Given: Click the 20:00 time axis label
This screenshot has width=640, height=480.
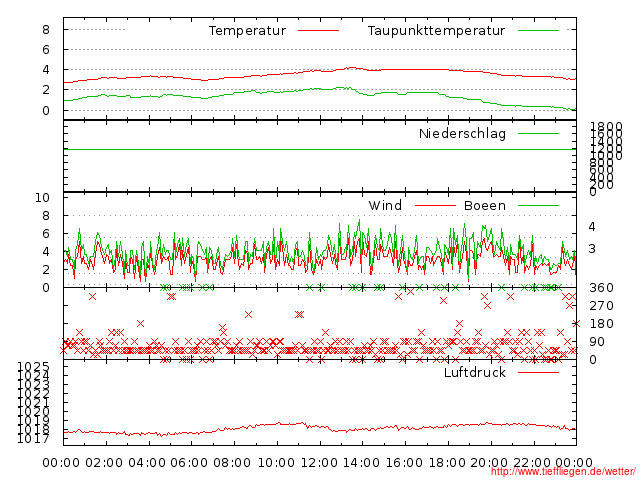Looking at the screenshot, I should point(489,462).
